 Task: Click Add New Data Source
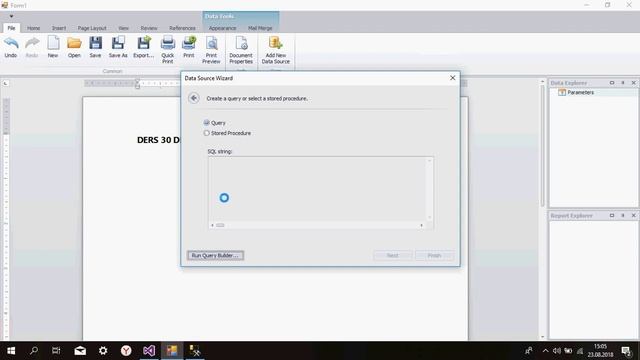pyautogui.click(x=276, y=50)
